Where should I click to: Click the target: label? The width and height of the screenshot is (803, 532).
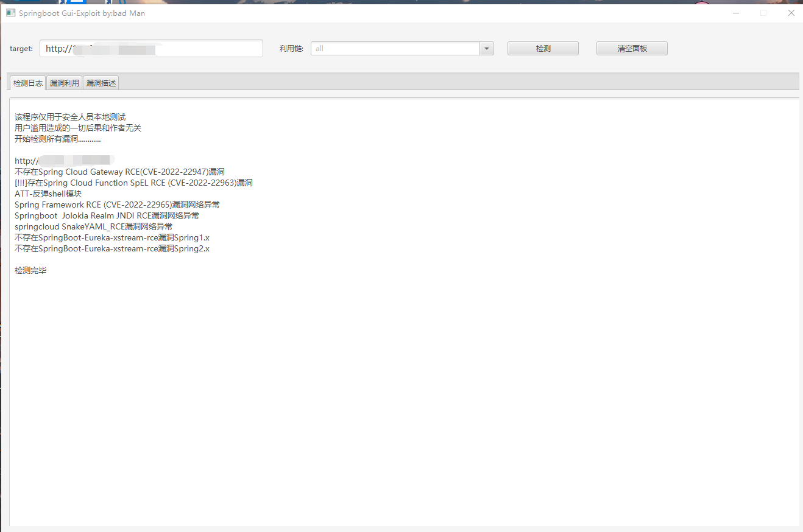point(21,49)
